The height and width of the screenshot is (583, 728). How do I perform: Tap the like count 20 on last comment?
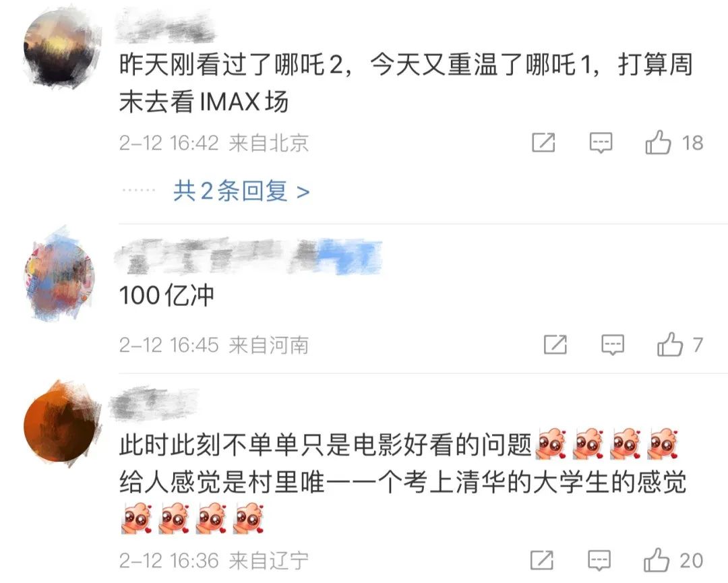(692, 561)
